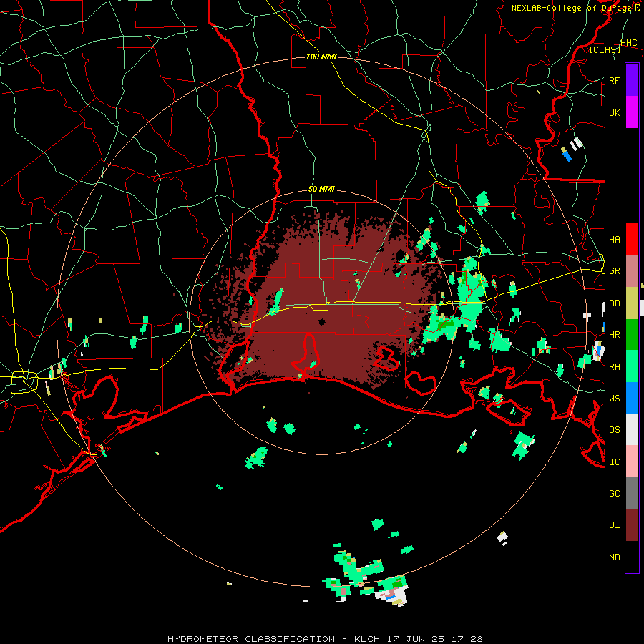Click the ND legend label
644x644 pixels.
615,557
